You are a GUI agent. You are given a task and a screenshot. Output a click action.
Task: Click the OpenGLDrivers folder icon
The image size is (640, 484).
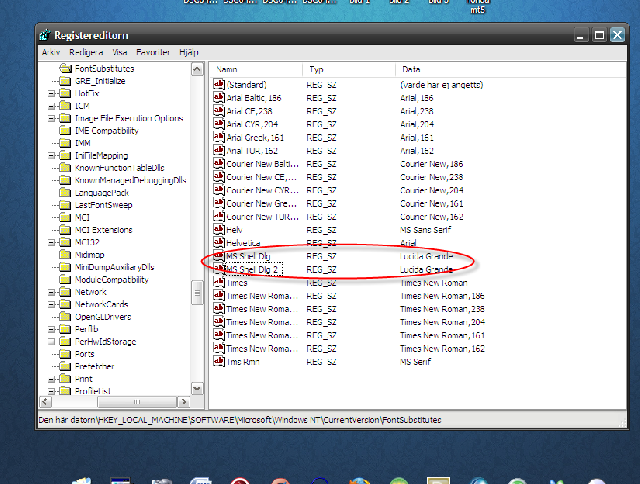coord(65,317)
